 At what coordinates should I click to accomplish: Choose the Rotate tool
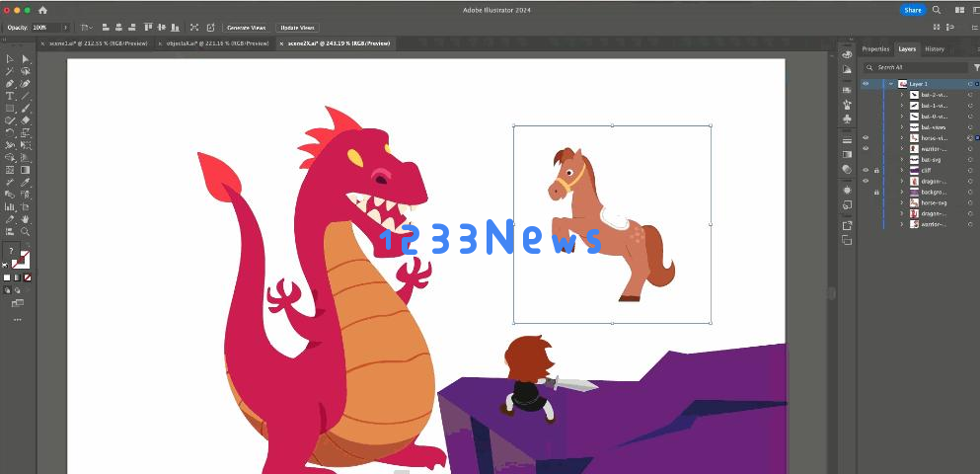[10, 132]
